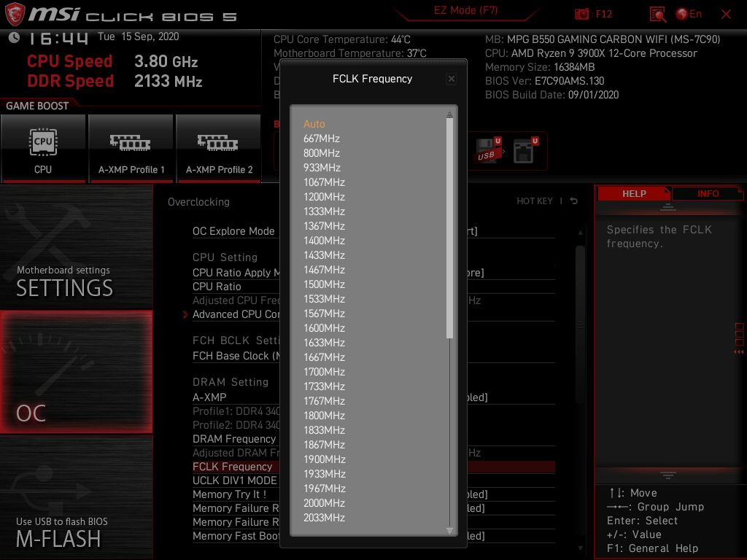Click the Overclocking list scrollbar
This screenshot has height=560, width=747.
click(580, 324)
